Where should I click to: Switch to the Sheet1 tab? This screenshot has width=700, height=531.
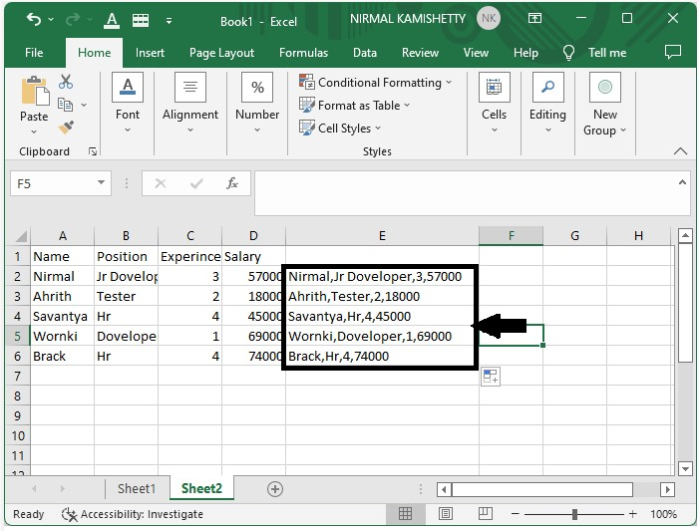[x=137, y=489]
